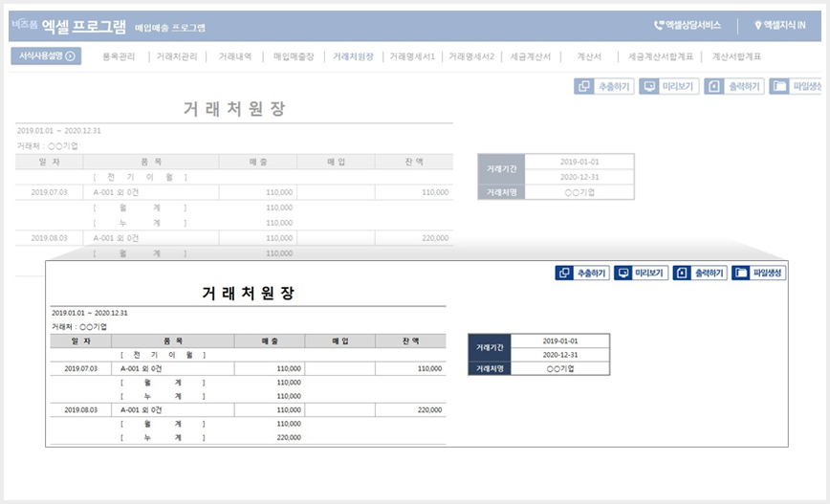Open the 거래내역 tab

(x=235, y=56)
